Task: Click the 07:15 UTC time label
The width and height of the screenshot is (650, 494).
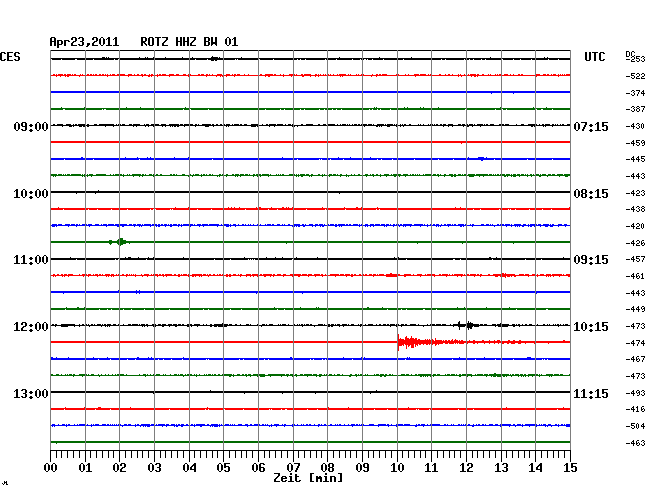Action: coord(591,126)
